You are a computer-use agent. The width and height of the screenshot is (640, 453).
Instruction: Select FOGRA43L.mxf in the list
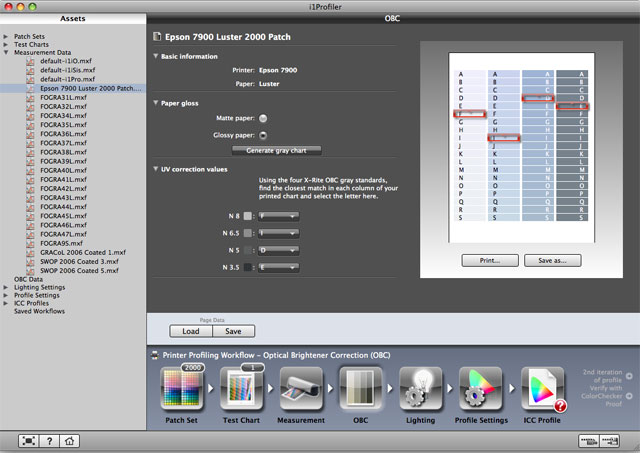[63, 198]
